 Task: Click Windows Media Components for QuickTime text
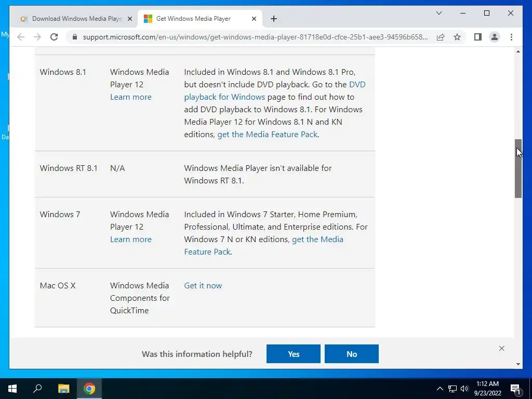(x=140, y=298)
